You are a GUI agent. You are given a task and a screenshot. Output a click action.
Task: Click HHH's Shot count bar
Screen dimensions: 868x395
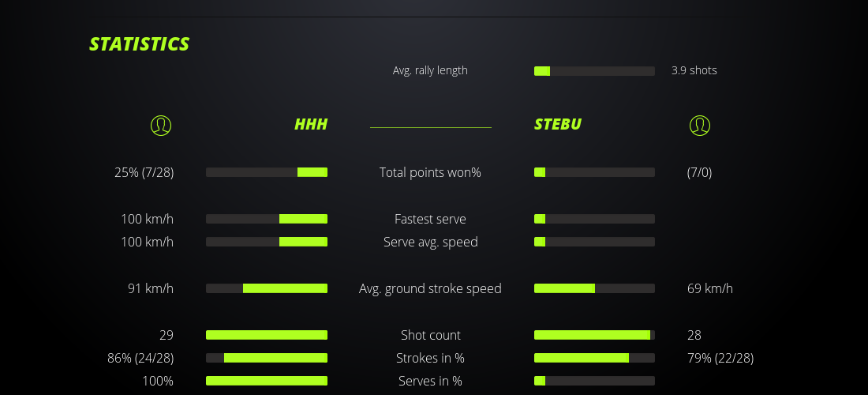[x=267, y=335]
